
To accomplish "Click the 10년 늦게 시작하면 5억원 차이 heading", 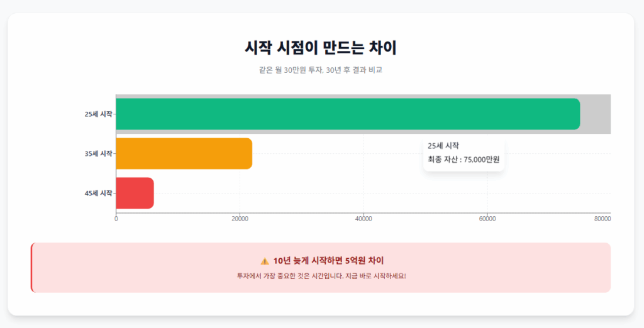I will pyautogui.click(x=328, y=261).
